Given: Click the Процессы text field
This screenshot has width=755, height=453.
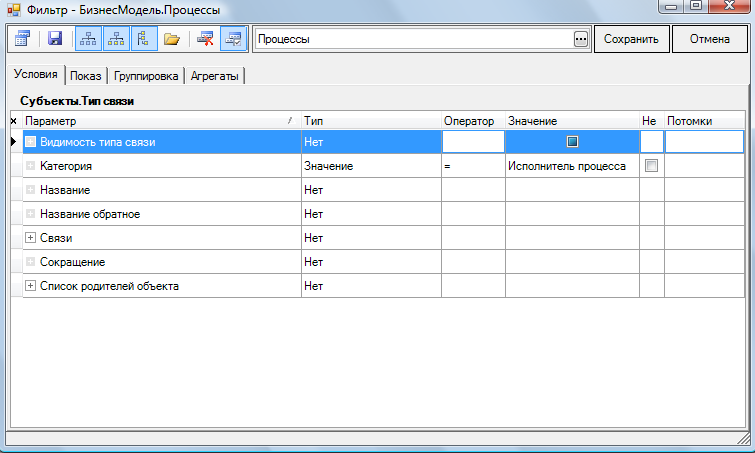Looking at the screenshot, I should 412,39.
